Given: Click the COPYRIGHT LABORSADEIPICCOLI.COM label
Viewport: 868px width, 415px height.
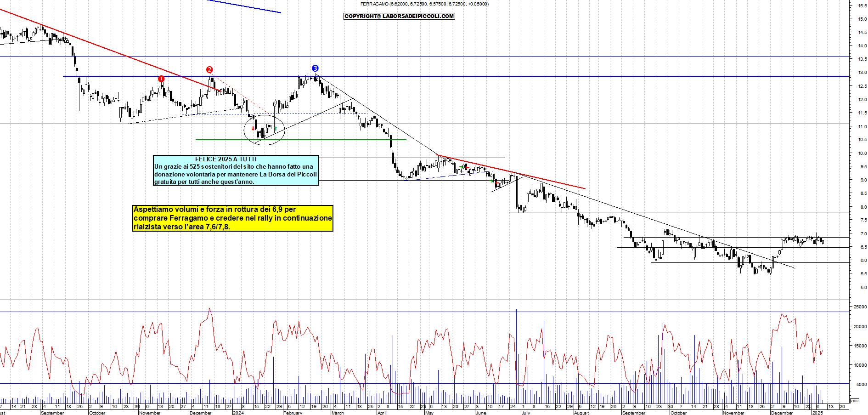Looking at the screenshot, I should [x=399, y=16].
